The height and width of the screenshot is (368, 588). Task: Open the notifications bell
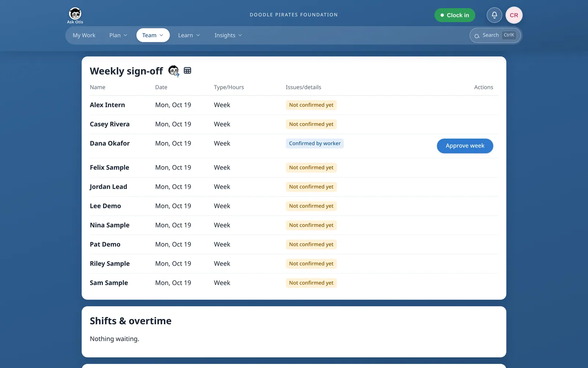click(494, 15)
